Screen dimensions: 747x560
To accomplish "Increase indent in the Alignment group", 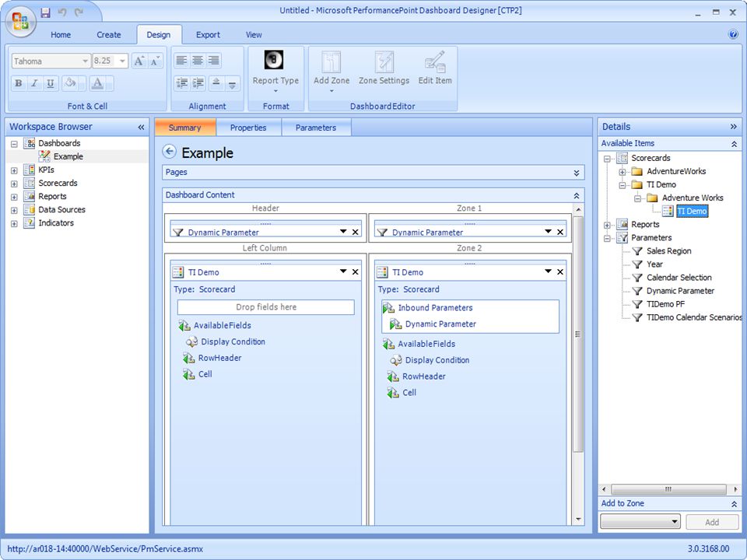I will coord(198,83).
